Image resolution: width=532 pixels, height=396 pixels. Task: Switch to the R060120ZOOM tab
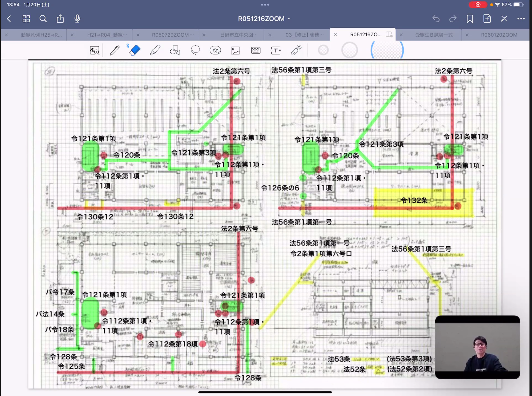pyautogui.click(x=499, y=35)
